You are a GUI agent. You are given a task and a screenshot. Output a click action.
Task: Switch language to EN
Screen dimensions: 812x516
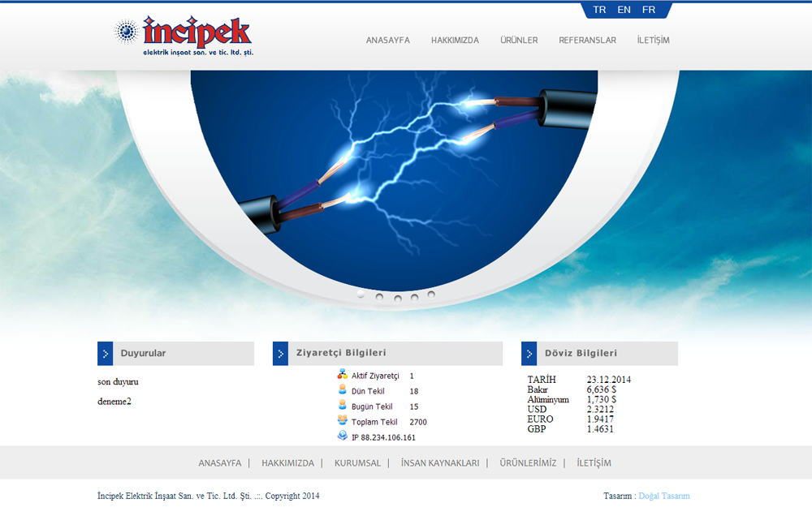click(624, 10)
